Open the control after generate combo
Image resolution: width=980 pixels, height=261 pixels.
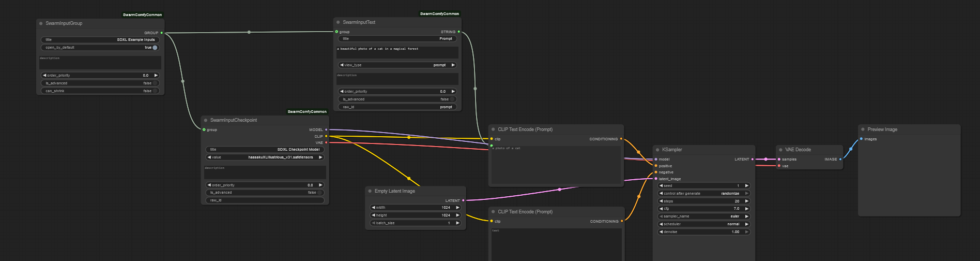704,193
